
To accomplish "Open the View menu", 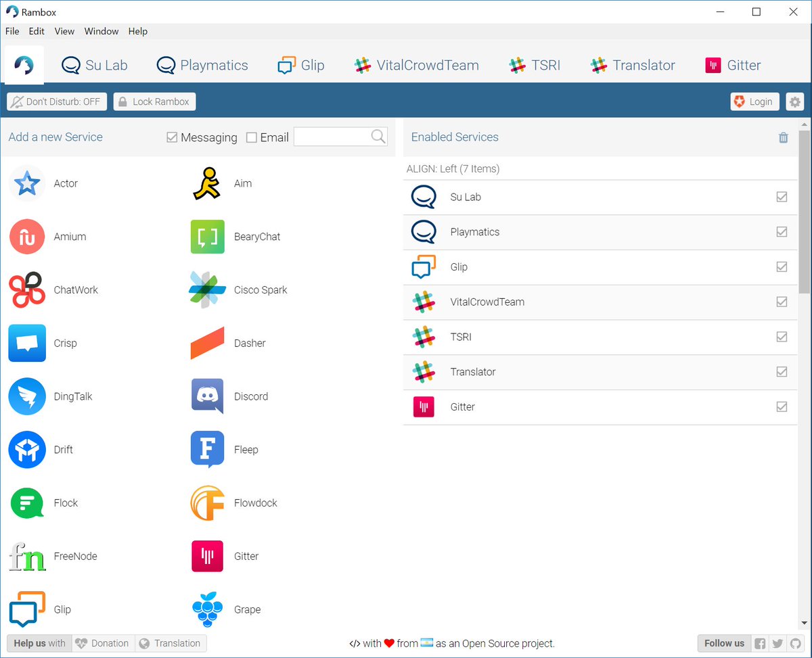I will [64, 31].
